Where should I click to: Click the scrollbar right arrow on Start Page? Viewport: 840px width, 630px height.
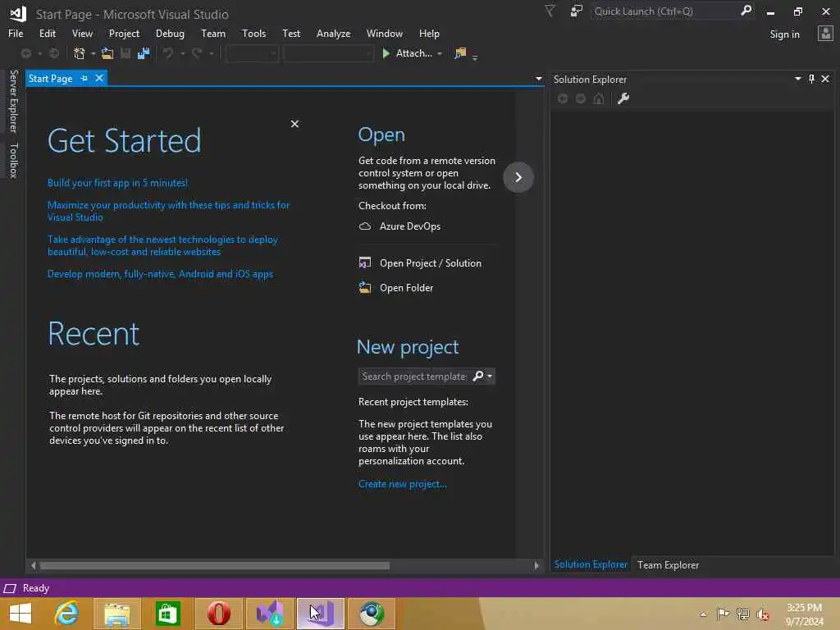pyautogui.click(x=536, y=565)
